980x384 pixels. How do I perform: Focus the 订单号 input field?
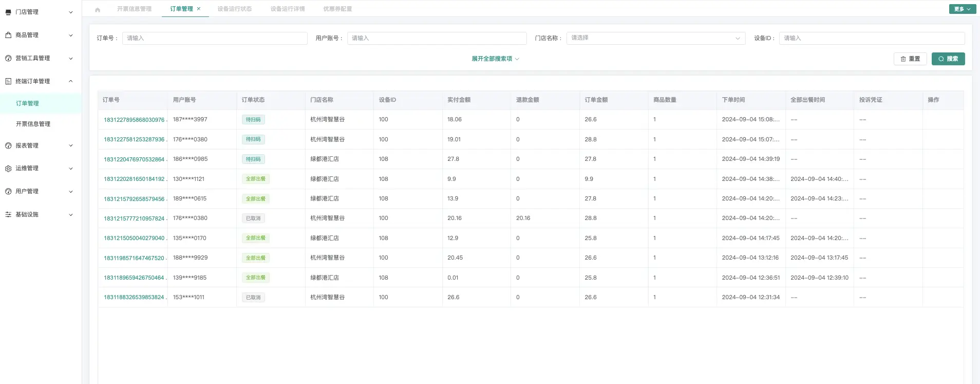(x=215, y=38)
